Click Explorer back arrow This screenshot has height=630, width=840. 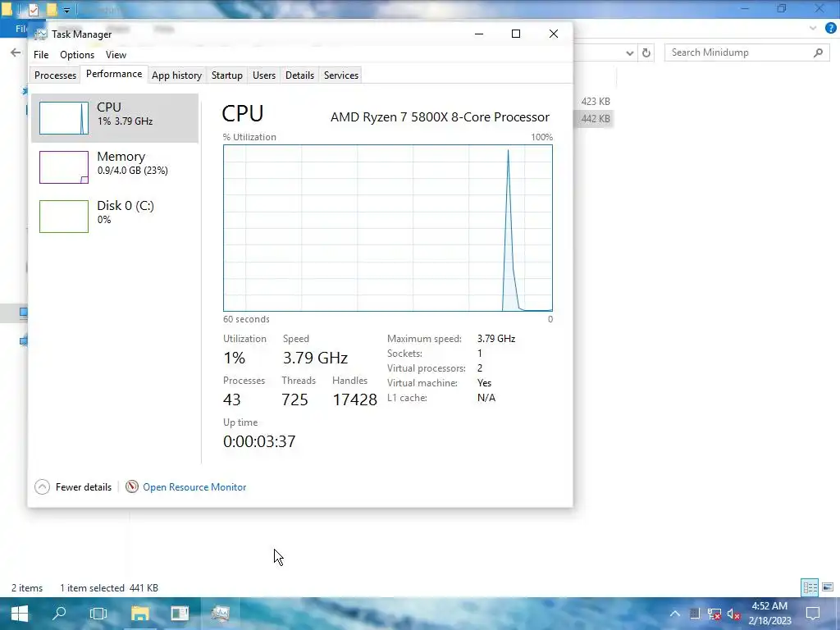(16, 52)
